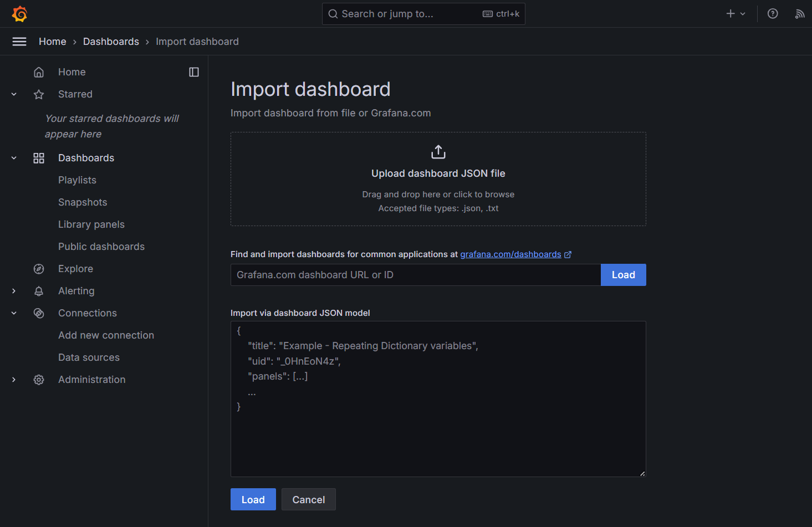Expand the Administration section chevron

14,380
